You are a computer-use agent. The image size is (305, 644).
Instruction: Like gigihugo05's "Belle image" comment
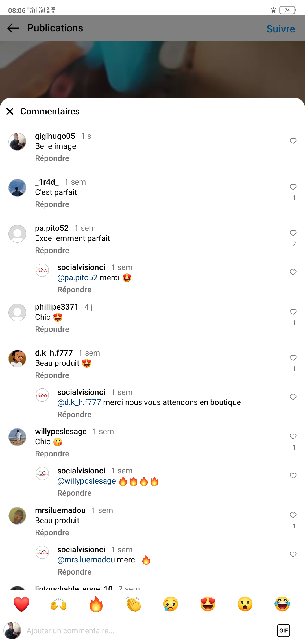tap(293, 141)
